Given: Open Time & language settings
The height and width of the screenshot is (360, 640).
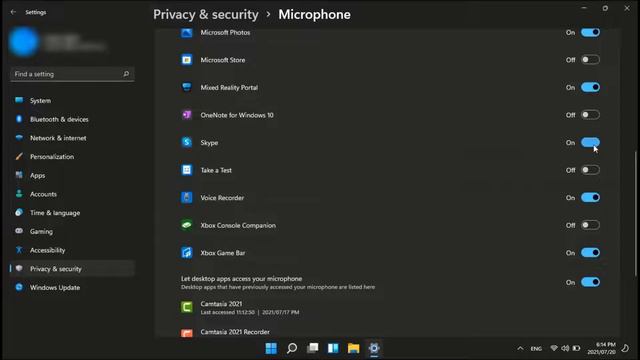Looking at the screenshot, I should click(x=72, y=213).
